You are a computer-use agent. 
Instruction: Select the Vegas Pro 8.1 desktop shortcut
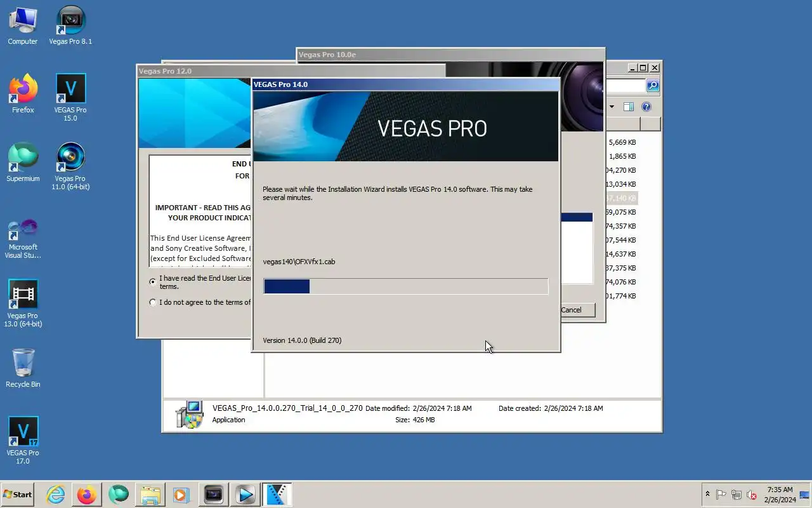pyautogui.click(x=70, y=25)
